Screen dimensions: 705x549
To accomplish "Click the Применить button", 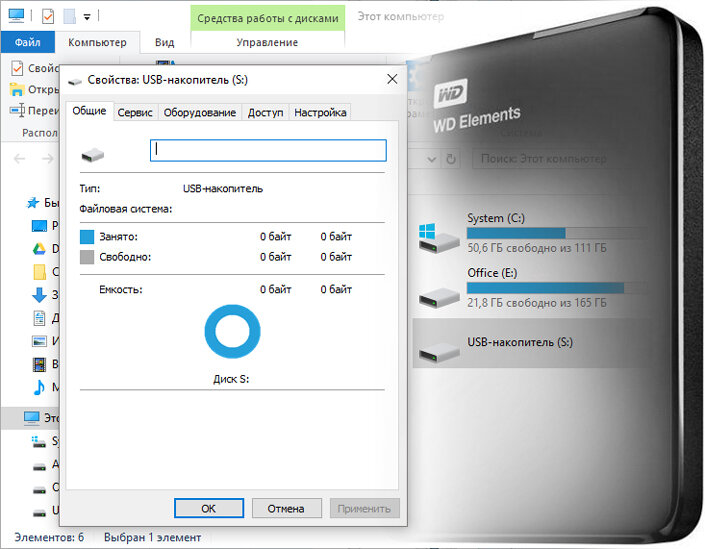I will (364, 508).
